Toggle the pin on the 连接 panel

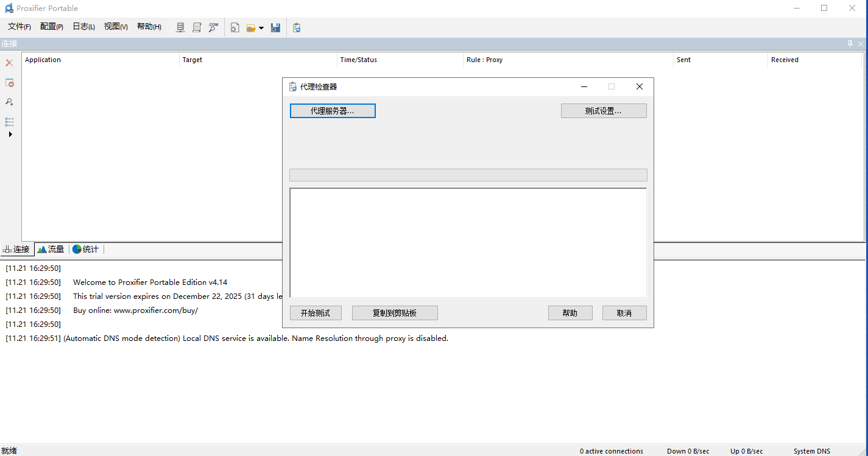(x=850, y=44)
